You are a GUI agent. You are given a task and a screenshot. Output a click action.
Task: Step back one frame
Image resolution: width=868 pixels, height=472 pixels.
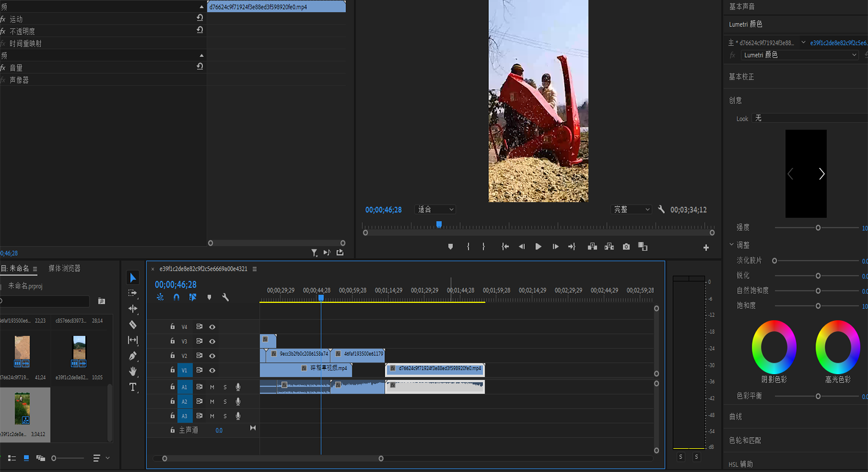click(521, 247)
